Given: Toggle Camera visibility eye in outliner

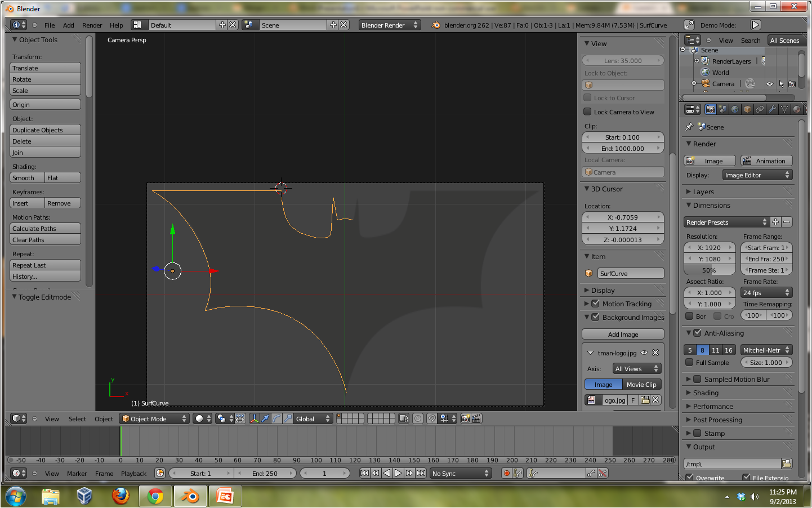Looking at the screenshot, I should pos(770,84).
